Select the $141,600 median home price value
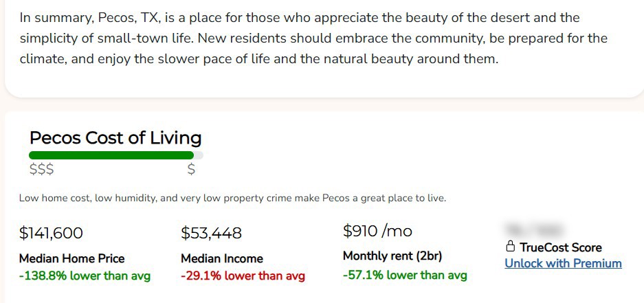 (x=51, y=233)
